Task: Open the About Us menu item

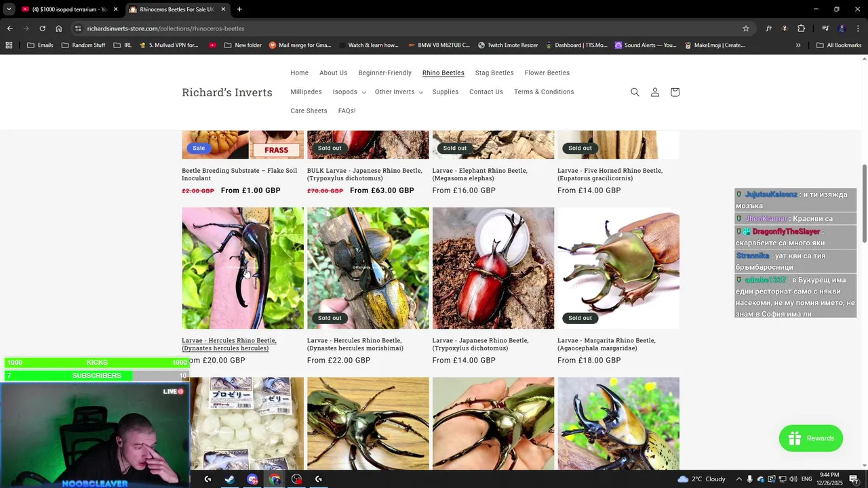Action: (333, 73)
